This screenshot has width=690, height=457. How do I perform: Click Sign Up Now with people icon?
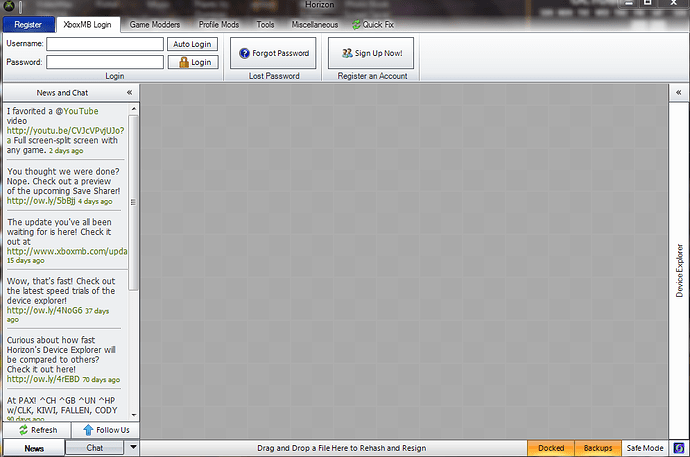(x=370, y=53)
